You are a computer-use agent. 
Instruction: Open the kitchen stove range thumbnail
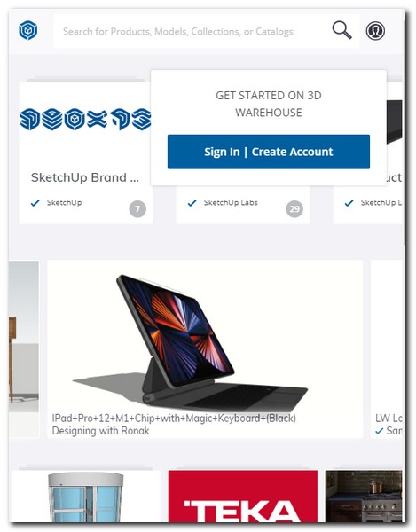pyautogui.click(x=364, y=496)
